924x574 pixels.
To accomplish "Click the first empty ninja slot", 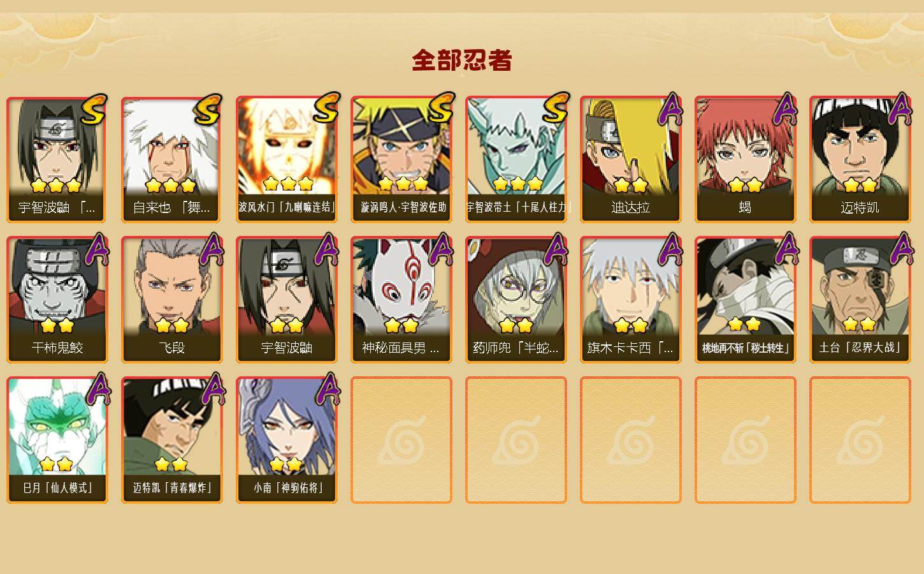I will (x=401, y=440).
